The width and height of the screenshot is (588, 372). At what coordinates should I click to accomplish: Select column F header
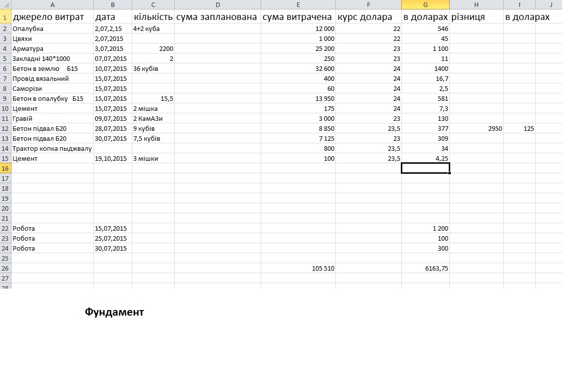(x=368, y=4)
